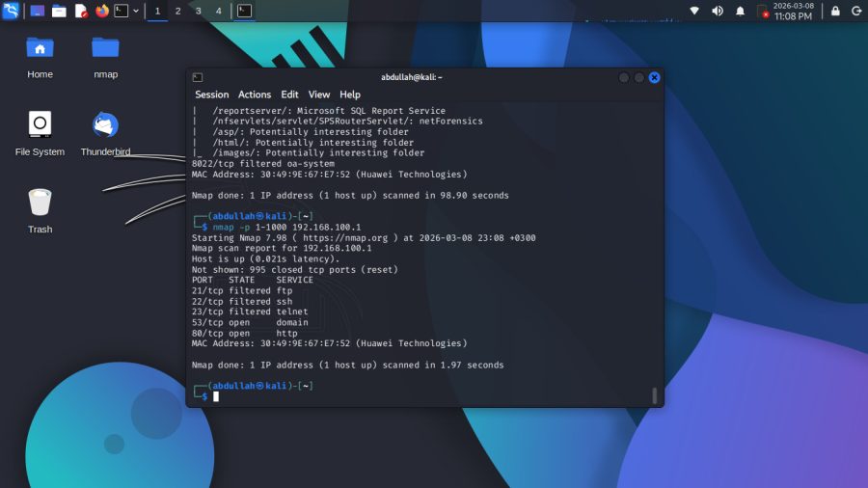Open the file manager from the panel

coord(59,11)
